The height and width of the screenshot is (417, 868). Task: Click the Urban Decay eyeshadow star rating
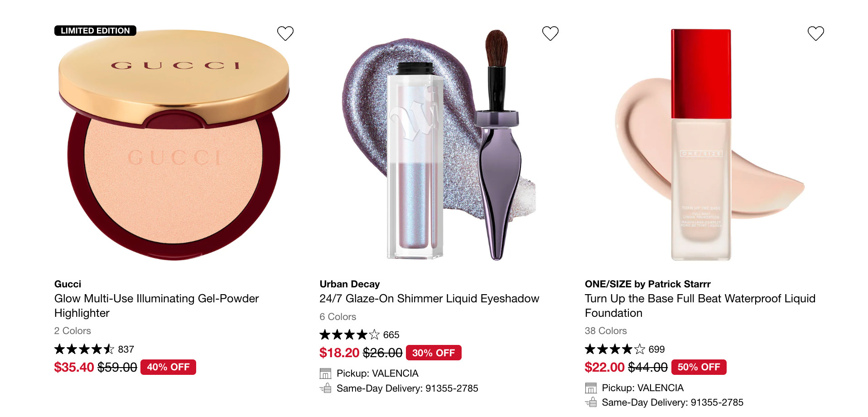tap(349, 335)
